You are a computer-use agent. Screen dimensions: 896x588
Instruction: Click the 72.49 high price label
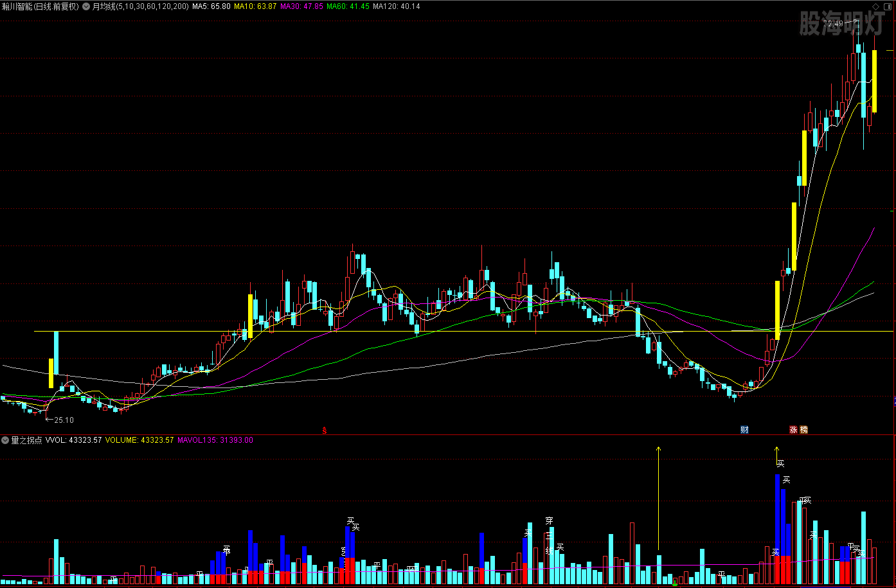coord(835,24)
